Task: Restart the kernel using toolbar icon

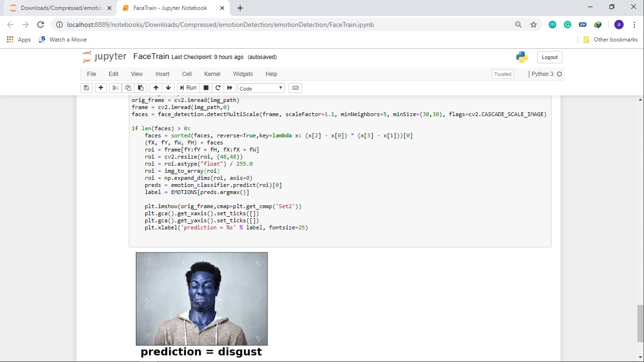Action: click(x=217, y=88)
